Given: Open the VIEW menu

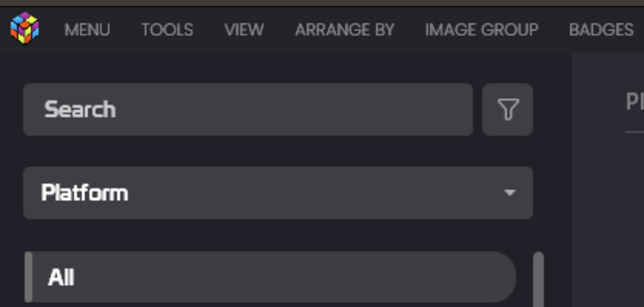Looking at the screenshot, I should coord(244,29).
